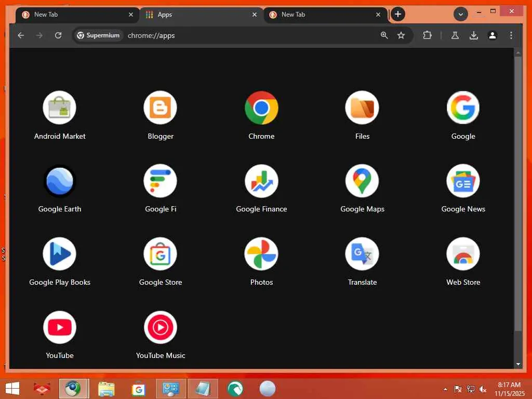The height and width of the screenshot is (399, 532).
Task: Open the Control Panel taskbar icon
Action: (170, 389)
